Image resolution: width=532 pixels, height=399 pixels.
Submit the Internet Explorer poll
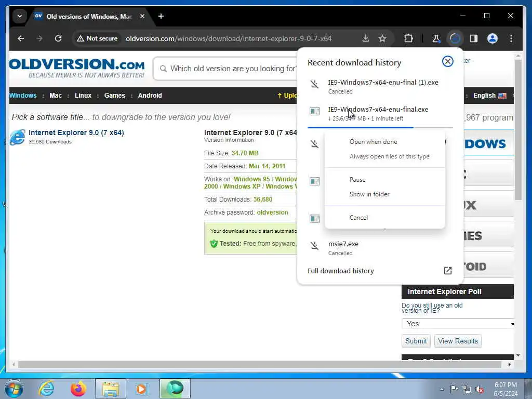point(416,341)
